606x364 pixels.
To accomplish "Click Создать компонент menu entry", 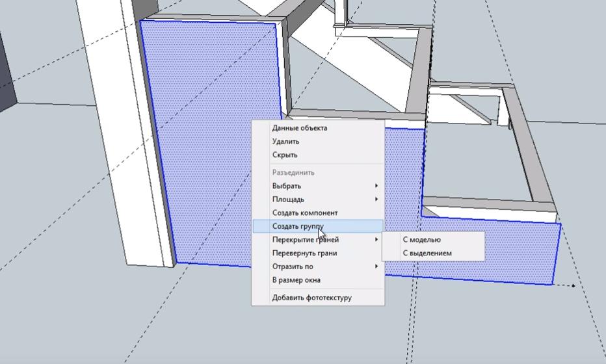I will pyautogui.click(x=304, y=213).
